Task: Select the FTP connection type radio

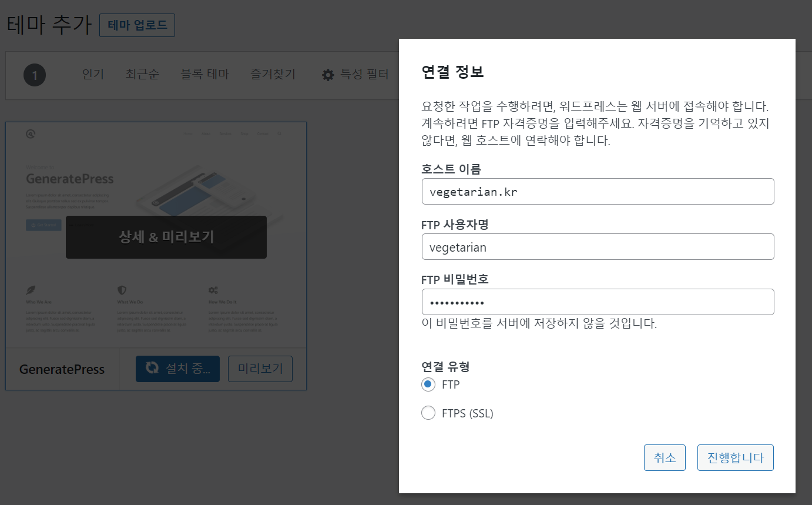Action: click(x=428, y=384)
